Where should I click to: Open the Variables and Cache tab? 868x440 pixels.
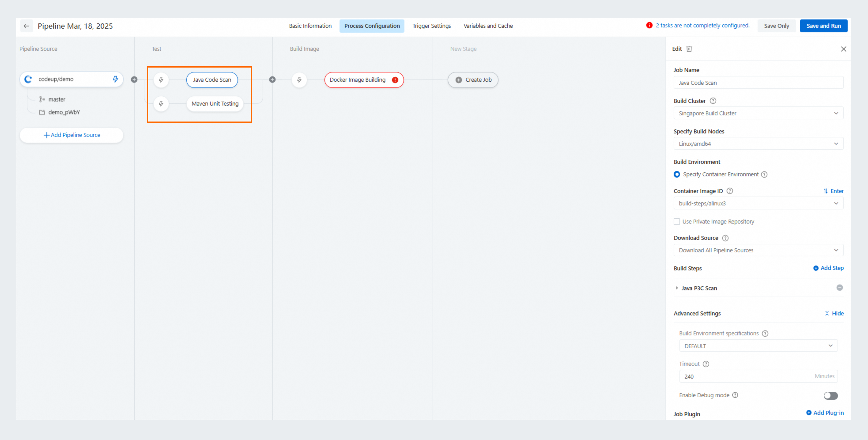(488, 26)
